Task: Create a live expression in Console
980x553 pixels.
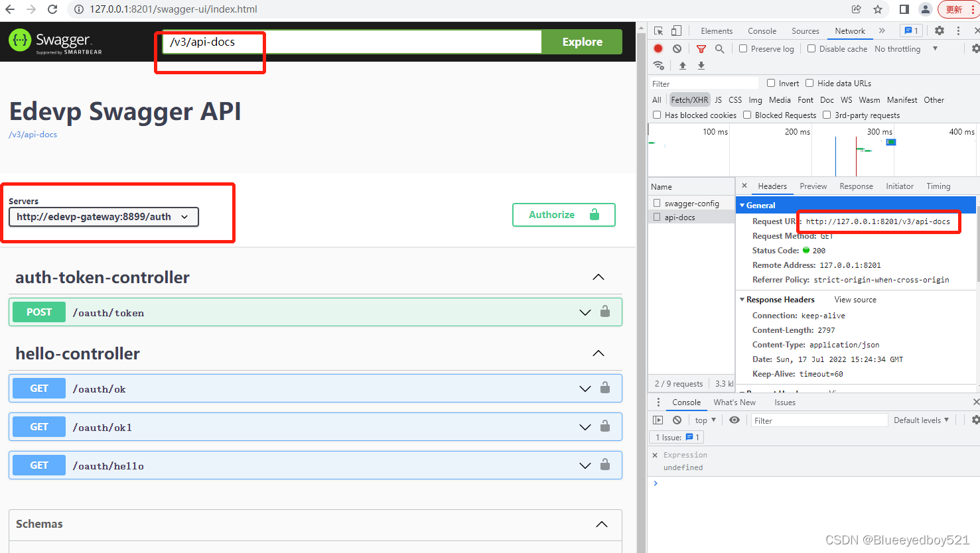Action: [x=735, y=420]
